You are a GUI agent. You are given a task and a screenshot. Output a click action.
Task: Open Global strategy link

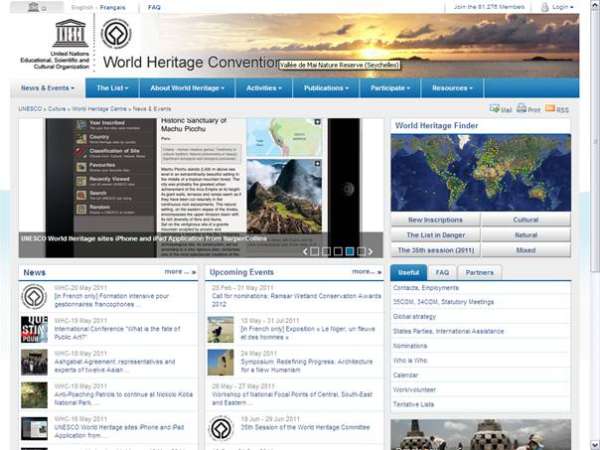414,316
